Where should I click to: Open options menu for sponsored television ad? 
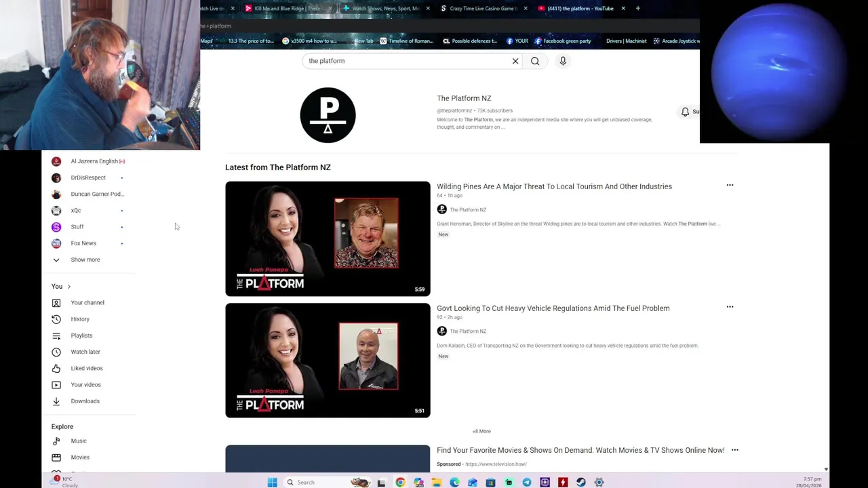tap(734, 450)
